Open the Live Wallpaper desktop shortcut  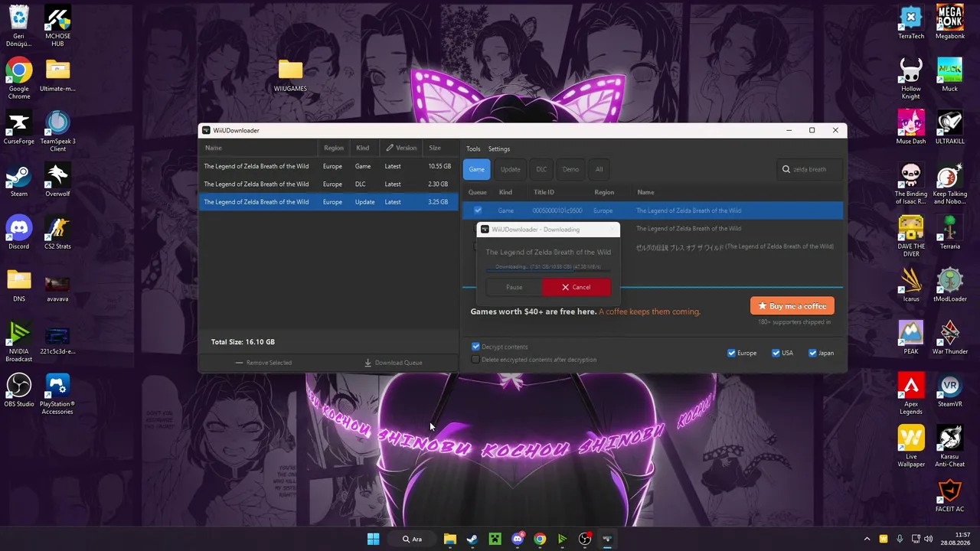(x=911, y=448)
